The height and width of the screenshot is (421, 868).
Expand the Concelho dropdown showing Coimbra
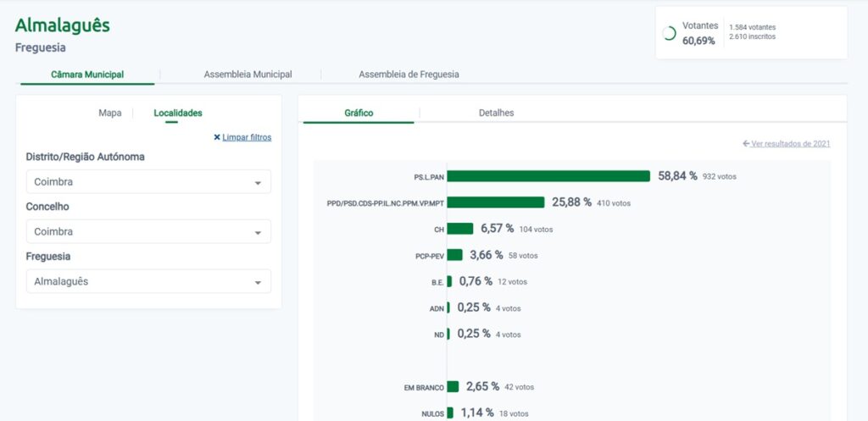148,231
